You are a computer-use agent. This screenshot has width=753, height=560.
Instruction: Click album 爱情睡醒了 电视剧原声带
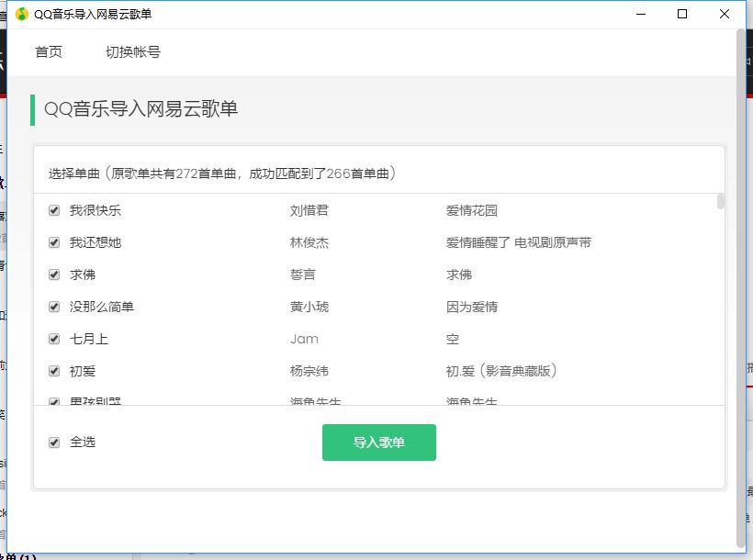[519, 242]
